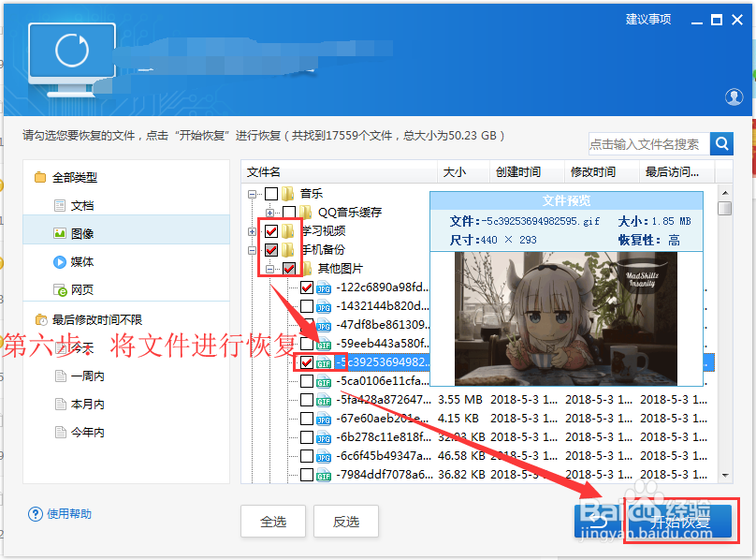
Task: Click the 媒体 play icon
Action: coord(59,261)
